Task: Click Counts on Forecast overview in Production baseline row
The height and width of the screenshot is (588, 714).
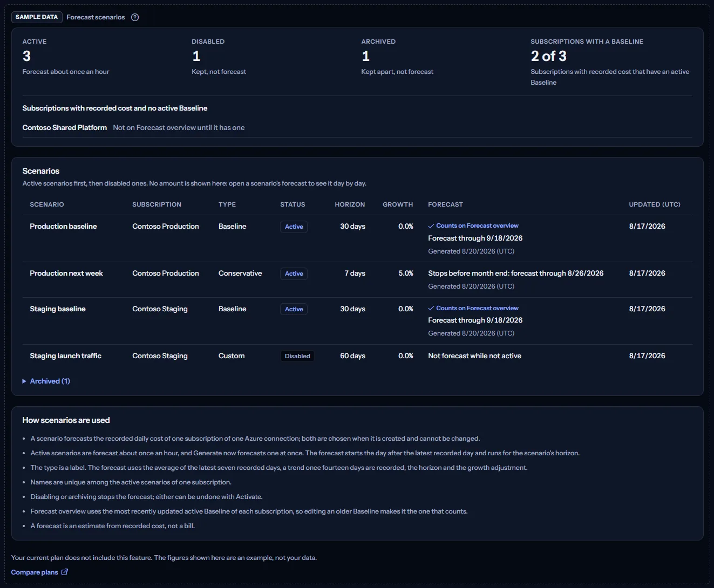Action: coord(477,226)
